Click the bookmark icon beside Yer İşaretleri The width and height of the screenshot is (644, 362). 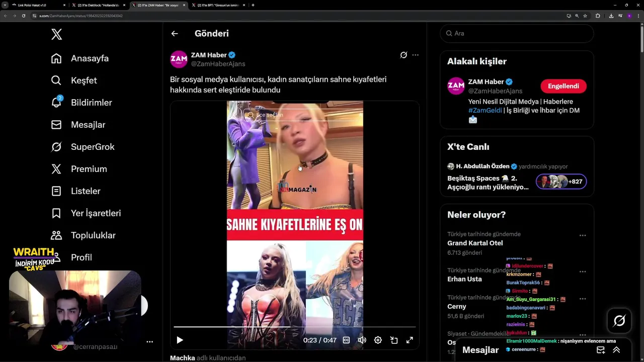pos(56,213)
